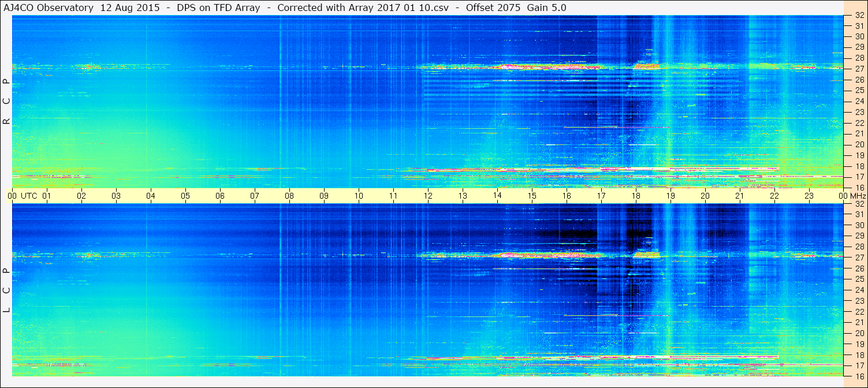This screenshot has width=868, height=388.
Task: Click the 20 hour time axis label
Action: point(705,196)
